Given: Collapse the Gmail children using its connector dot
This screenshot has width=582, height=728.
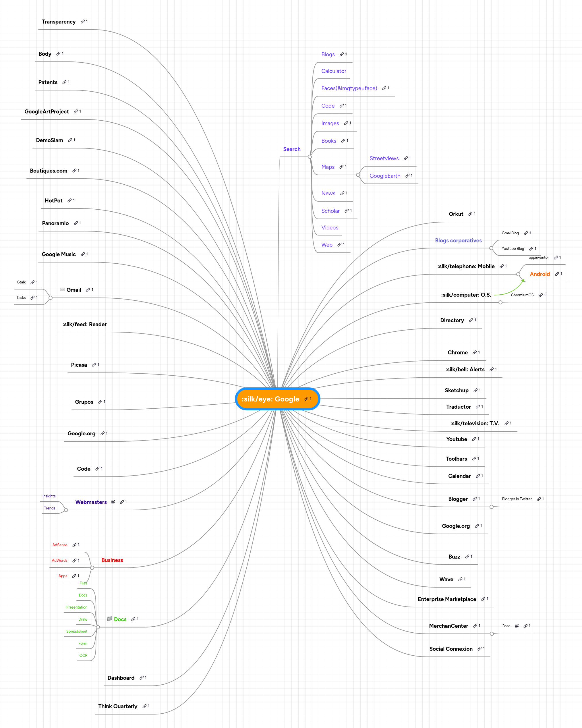Looking at the screenshot, I should tap(51, 298).
